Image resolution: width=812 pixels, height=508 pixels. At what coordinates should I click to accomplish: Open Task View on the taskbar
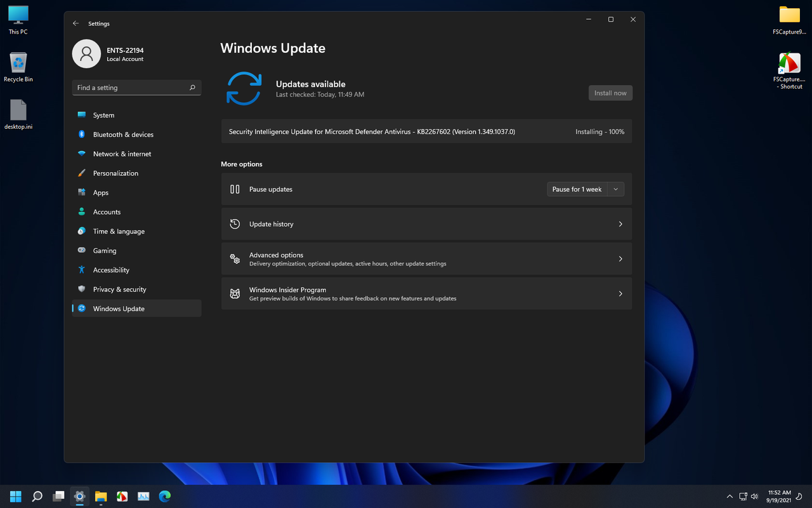pyautogui.click(x=58, y=496)
